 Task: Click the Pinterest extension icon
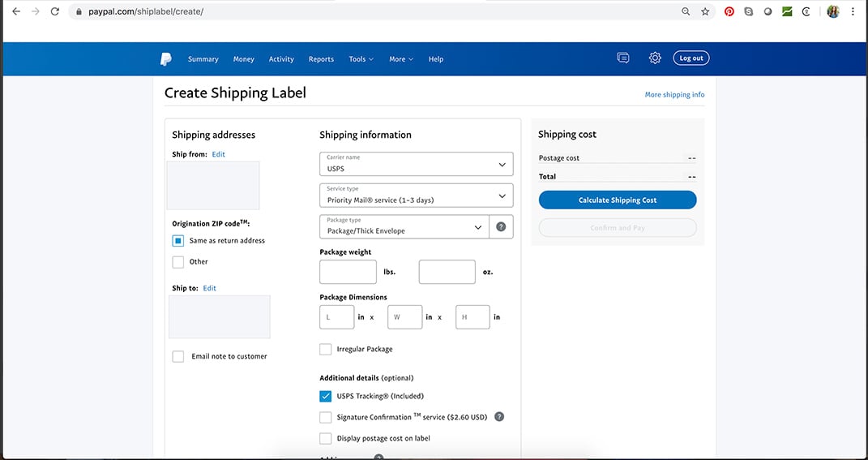click(729, 11)
